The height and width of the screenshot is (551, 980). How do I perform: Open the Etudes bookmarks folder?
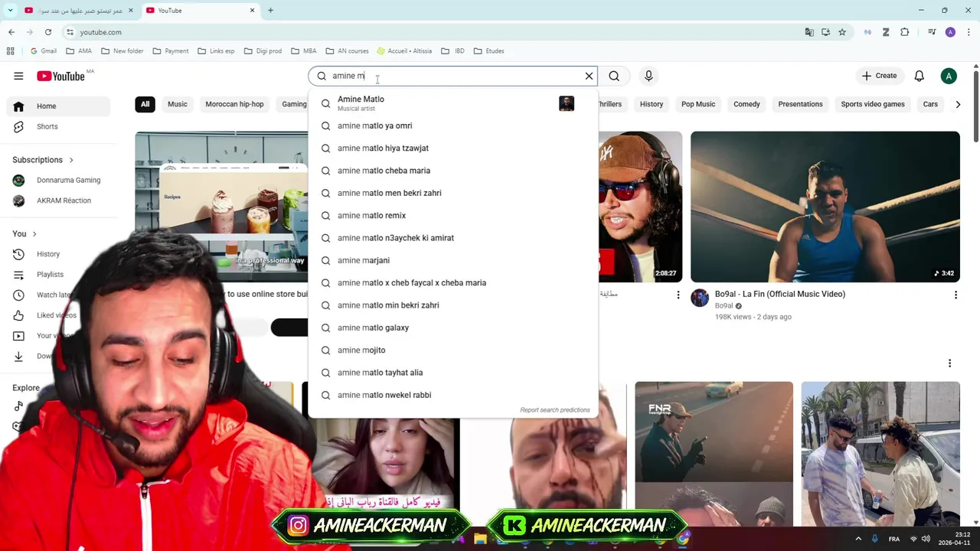(488, 51)
